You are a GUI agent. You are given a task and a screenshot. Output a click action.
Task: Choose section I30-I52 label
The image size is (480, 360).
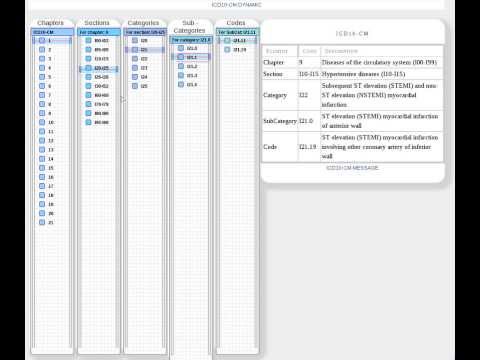[101, 86]
